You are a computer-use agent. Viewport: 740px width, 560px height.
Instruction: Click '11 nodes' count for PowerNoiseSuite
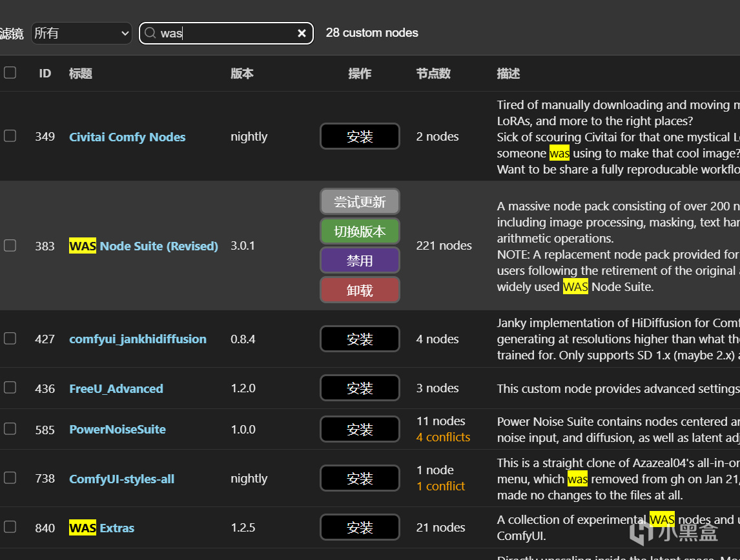[x=440, y=421]
